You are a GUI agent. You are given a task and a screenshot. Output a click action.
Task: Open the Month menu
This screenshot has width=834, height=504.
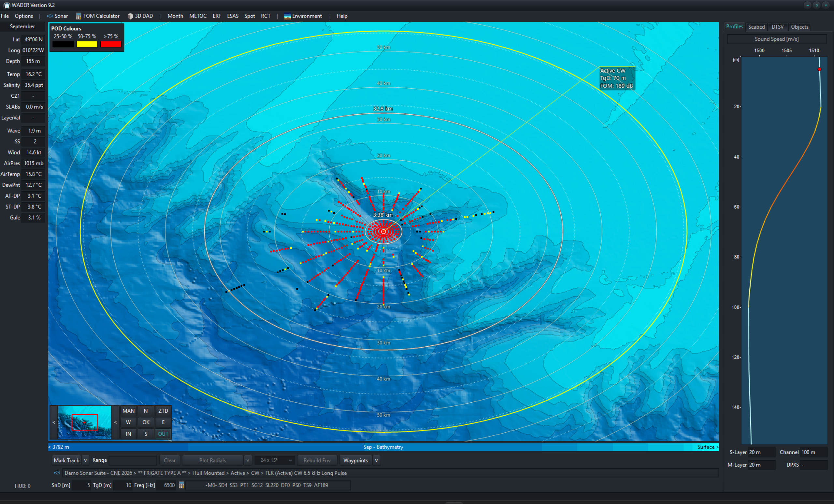(x=175, y=16)
